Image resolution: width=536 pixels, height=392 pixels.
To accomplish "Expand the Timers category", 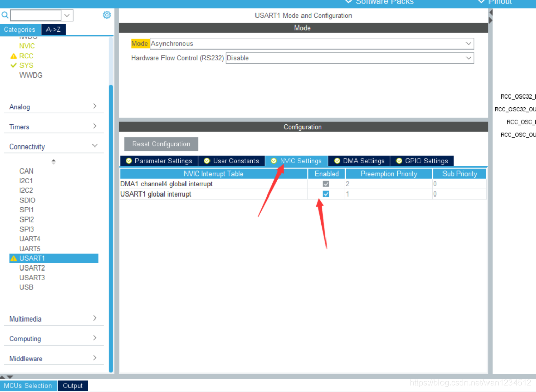I will [53, 127].
